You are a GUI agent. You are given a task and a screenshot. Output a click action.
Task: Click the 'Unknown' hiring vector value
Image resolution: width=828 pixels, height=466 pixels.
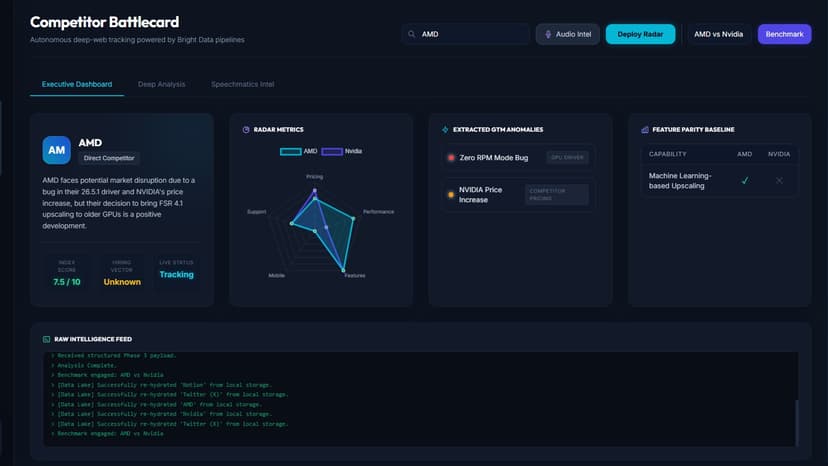coord(122,282)
